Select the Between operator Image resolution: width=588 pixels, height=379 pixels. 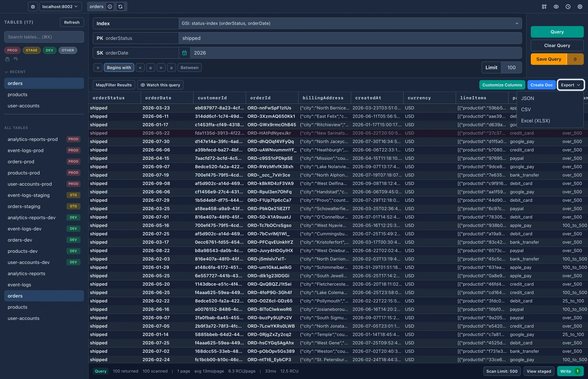pyautogui.click(x=189, y=68)
